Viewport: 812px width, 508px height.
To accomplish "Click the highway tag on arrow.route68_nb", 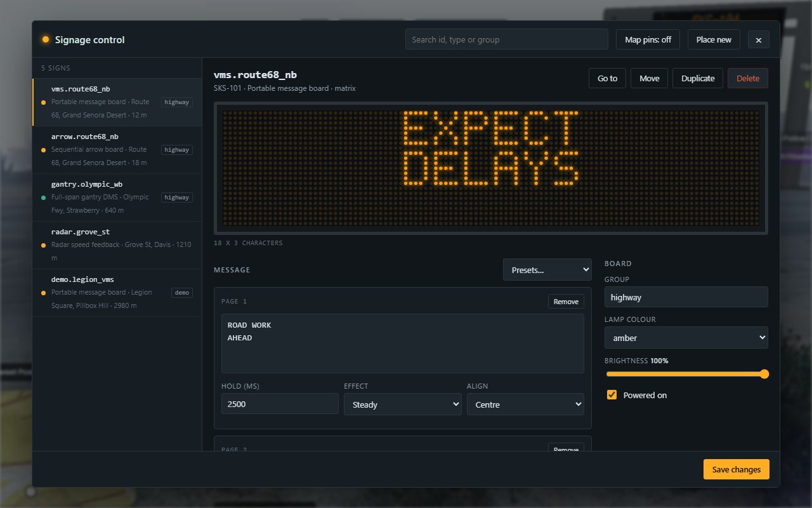I will [176, 150].
